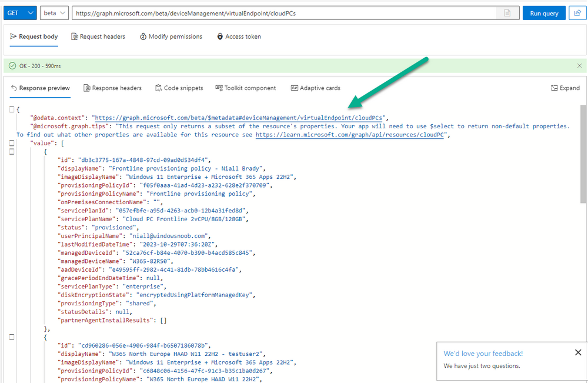The width and height of the screenshot is (588, 383).
Task: Open the Toolkit component tab
Action: pyautogui.click(x=246, y=88)
